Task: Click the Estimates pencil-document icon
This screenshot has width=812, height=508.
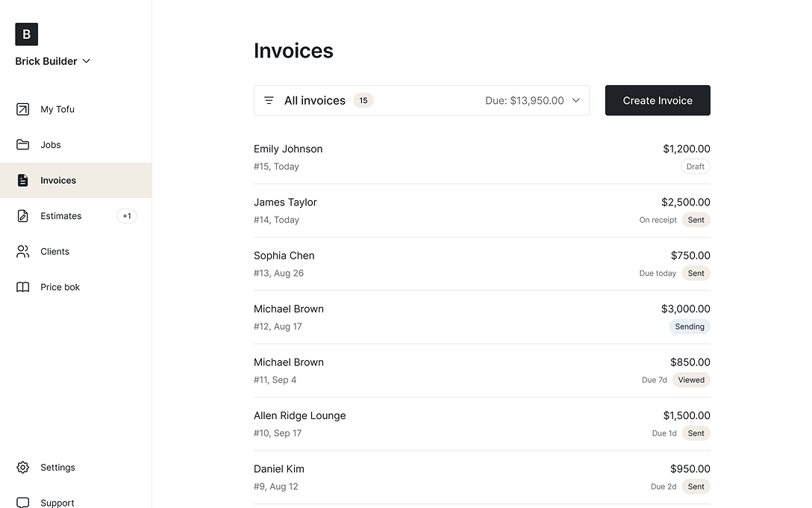Action: point(23,216)
